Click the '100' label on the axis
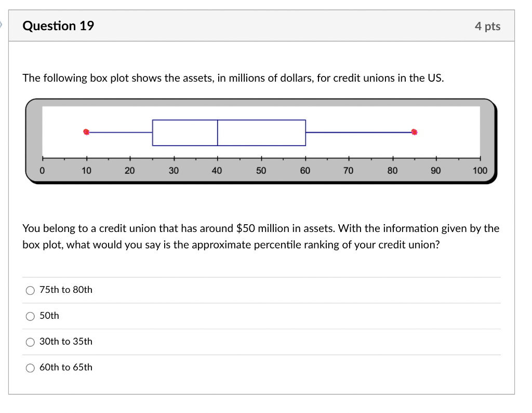The image size is (532, 413). point(480,170)
